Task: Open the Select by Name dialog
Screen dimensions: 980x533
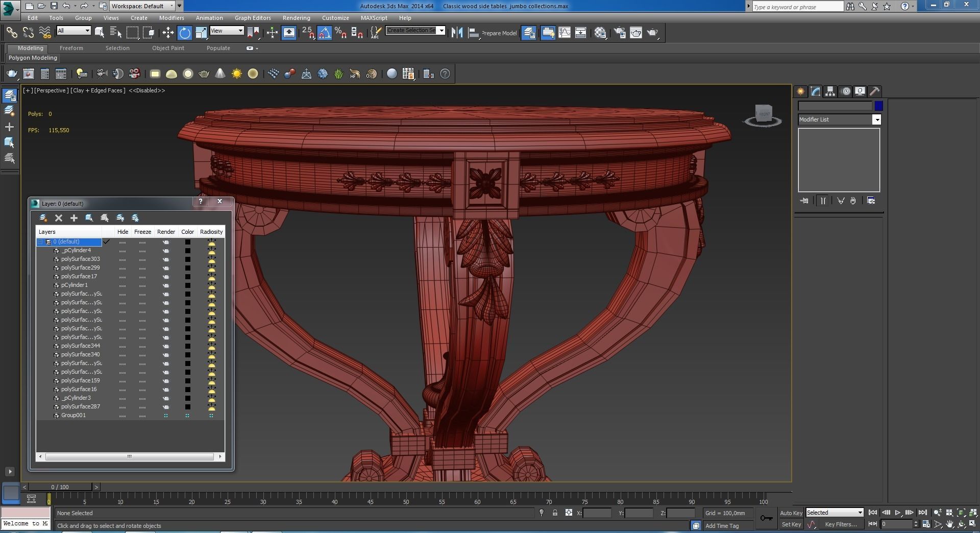Action: tap(116, 33)
